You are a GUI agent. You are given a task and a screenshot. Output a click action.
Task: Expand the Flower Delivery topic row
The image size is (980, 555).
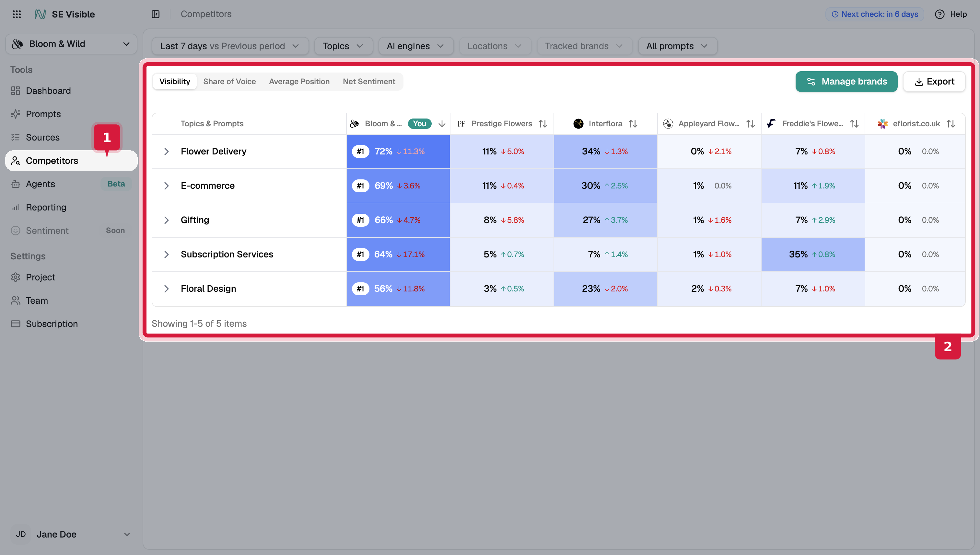pos(166,151)
